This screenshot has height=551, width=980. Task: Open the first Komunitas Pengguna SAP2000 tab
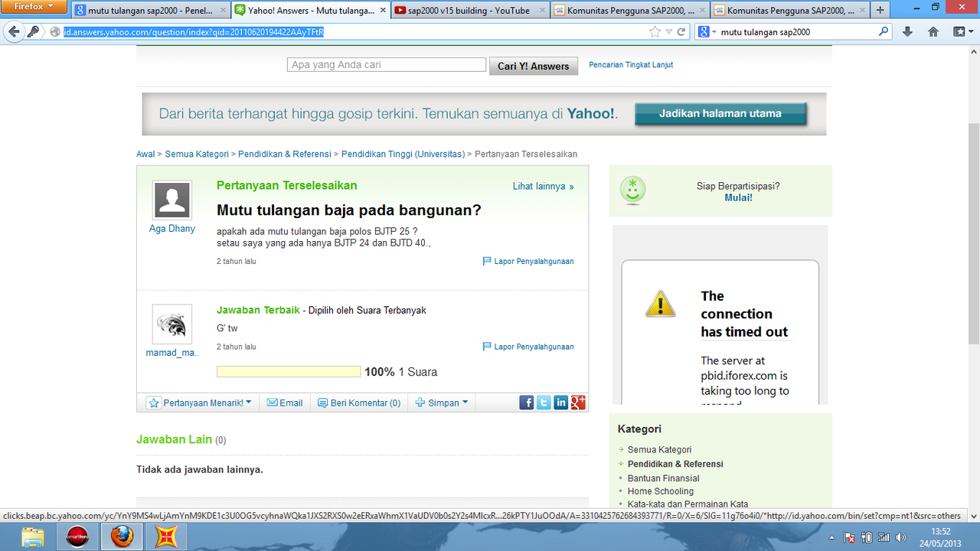click(x=629, y=11)
